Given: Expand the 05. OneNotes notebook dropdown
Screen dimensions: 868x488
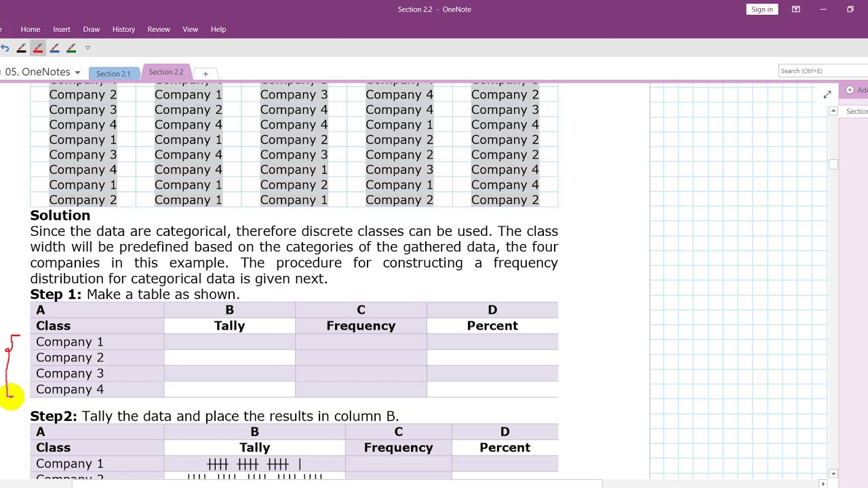Looking at the screenshot, I should pyautogui.click(x=77, y=73).
